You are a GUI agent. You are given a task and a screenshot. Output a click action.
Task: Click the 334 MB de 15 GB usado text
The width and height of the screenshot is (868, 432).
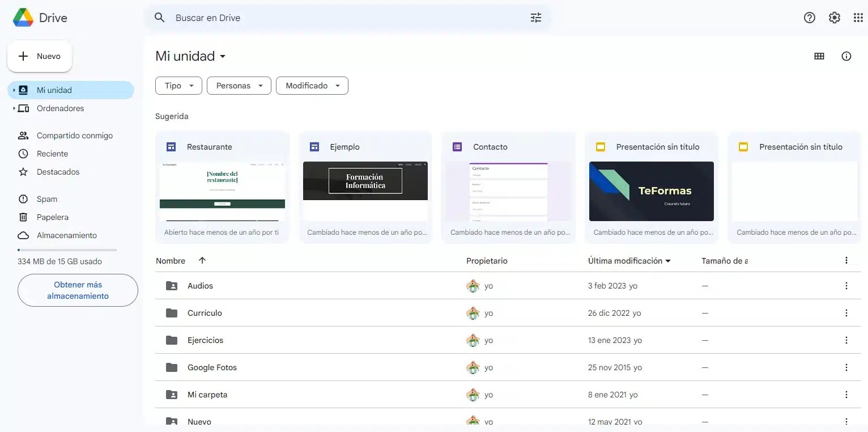60,261
